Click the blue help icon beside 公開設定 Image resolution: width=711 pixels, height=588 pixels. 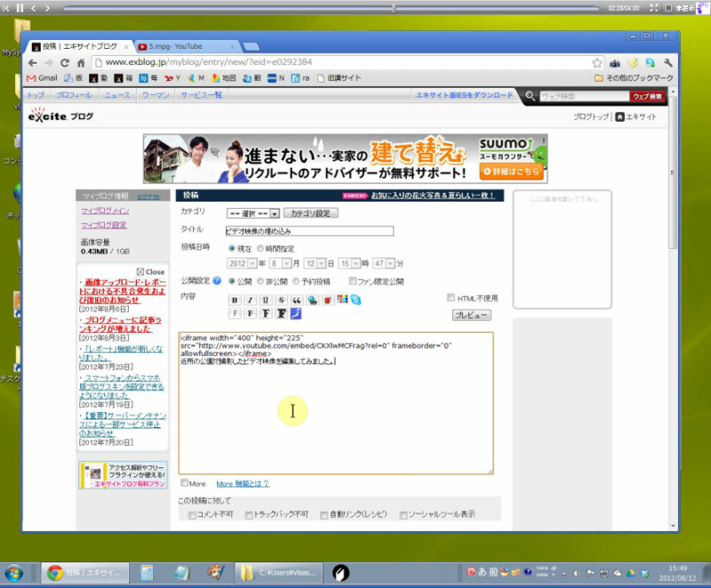(217, 281)
